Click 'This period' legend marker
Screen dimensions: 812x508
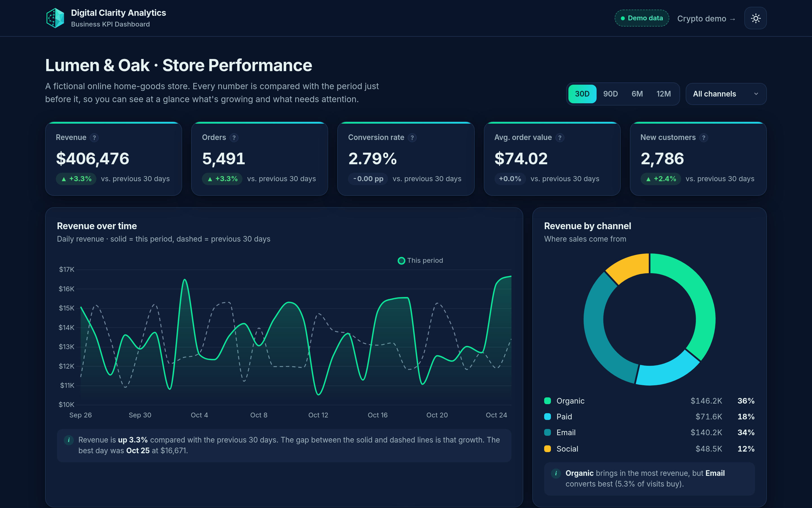point(401,261)
